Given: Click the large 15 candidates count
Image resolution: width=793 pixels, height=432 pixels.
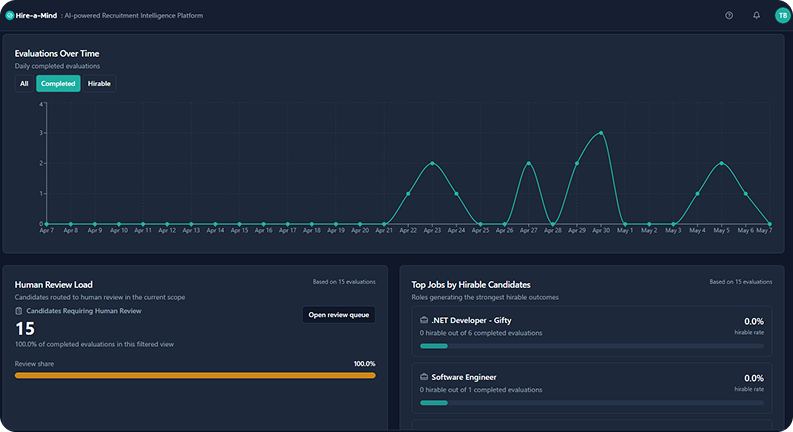Looking at the screenshot, I should pos(25,329).
